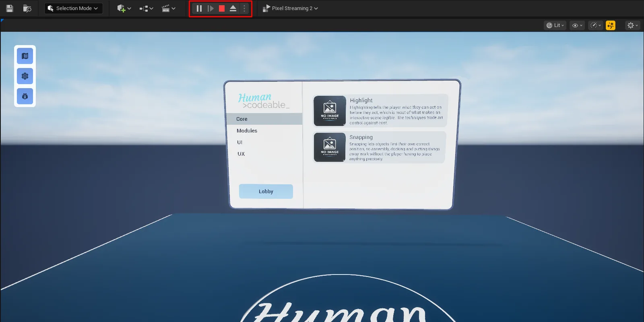This screenshot has width=644, height=322.
Task: Click the Human codeable logo in the panel
Action: pos(264,101)
